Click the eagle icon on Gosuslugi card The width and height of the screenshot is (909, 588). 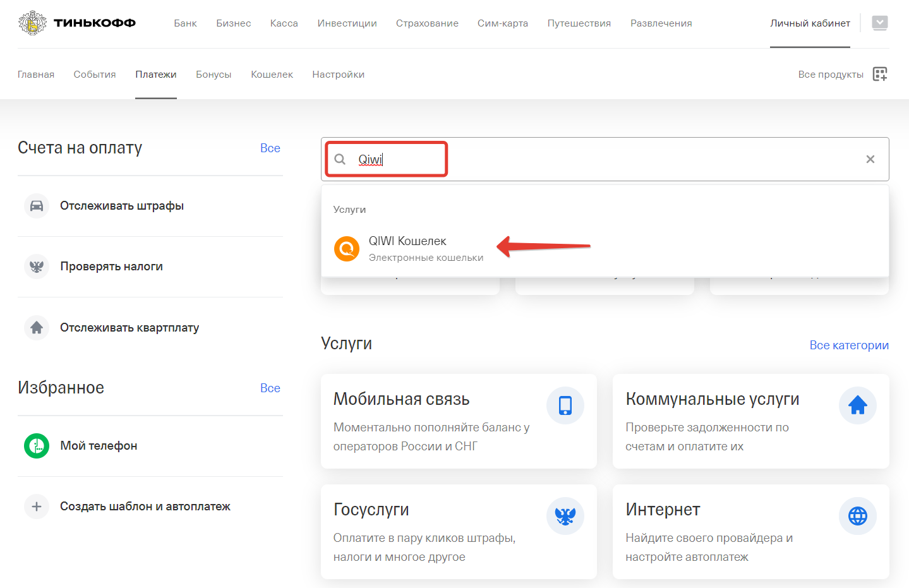565,516
